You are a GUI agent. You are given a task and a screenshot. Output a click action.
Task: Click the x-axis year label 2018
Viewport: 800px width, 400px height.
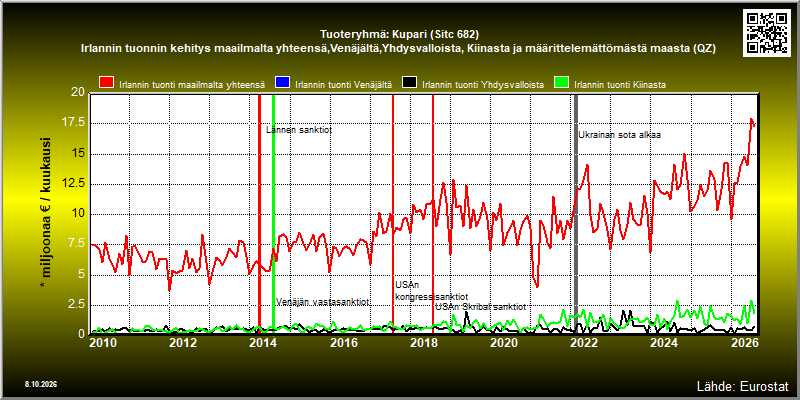click(x=423, y=341)
